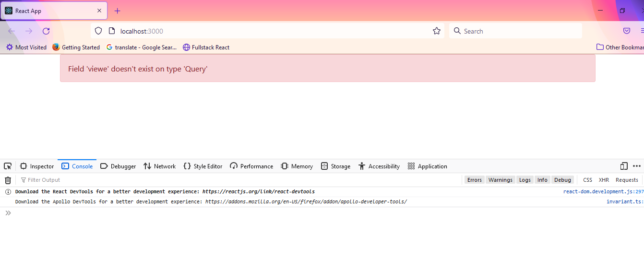Viewport: 644px width, 259px height.
Task: Open the Getting Started bookmark
Action: point(76,47)
